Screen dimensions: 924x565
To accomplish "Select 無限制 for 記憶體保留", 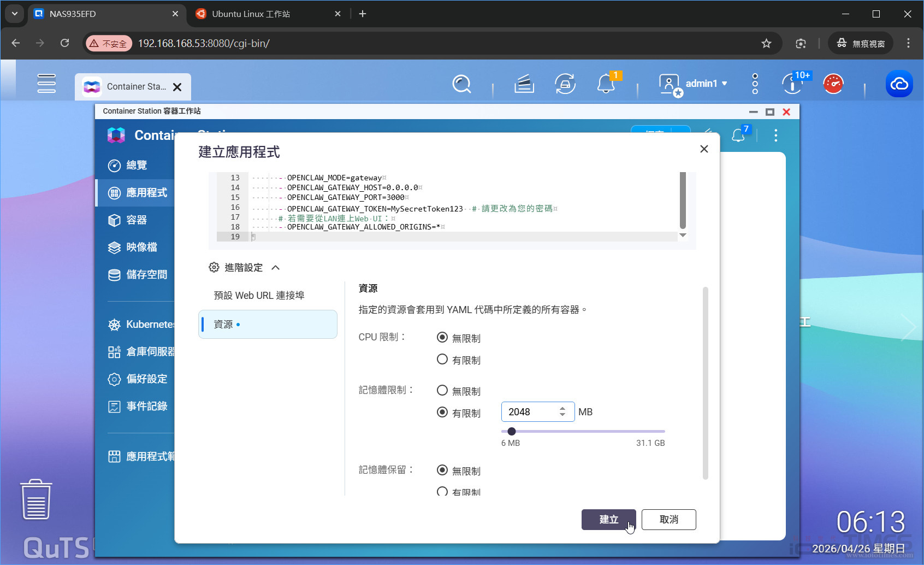I will 442,470.
